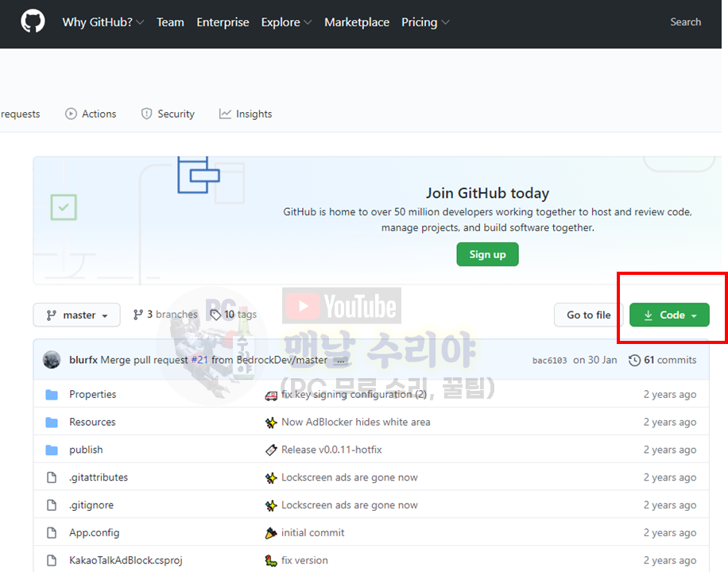Open commit 'fix key signing configuration (2)'
The image size is (728, 572).
(354, 394)
